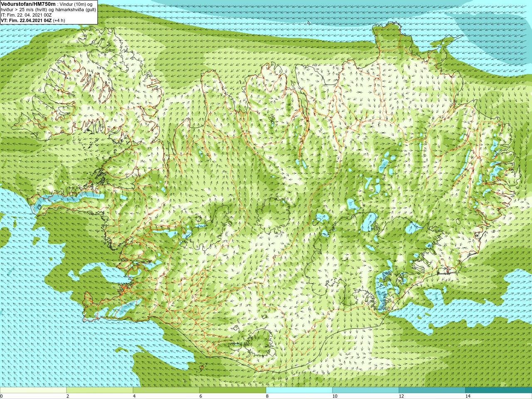Image resolution: width=532 pixels, height=399 pixels.
Task: Select the 'hviður > 25 m/s (hvítt)' line
Action: 25,10
